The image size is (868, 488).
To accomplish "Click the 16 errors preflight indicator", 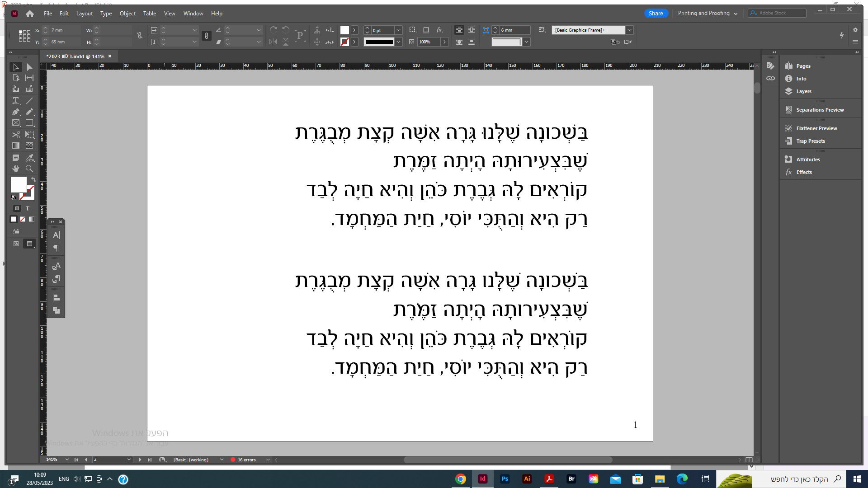I will [x=246, y=460].
